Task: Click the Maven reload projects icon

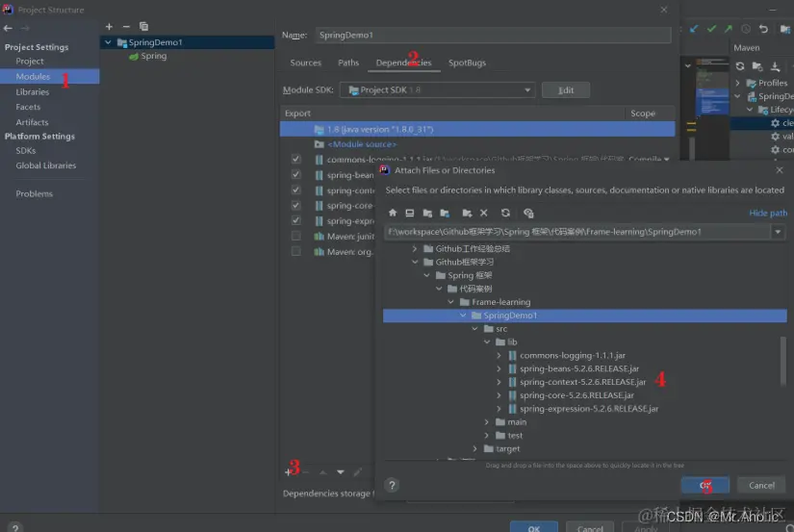Action: tap(740, 65)
